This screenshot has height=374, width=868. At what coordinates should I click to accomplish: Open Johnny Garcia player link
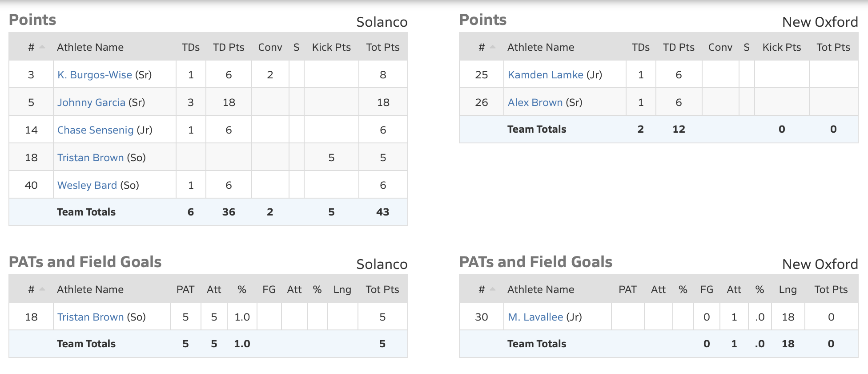coord(91,102)
